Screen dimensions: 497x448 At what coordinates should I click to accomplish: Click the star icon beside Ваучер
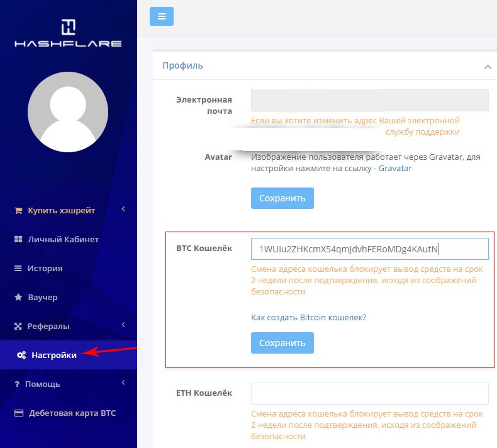18,297
